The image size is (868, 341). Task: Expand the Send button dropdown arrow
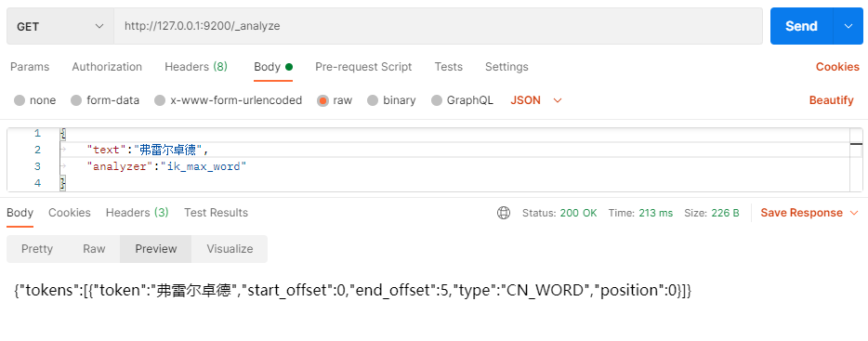[x=848, y=26]
